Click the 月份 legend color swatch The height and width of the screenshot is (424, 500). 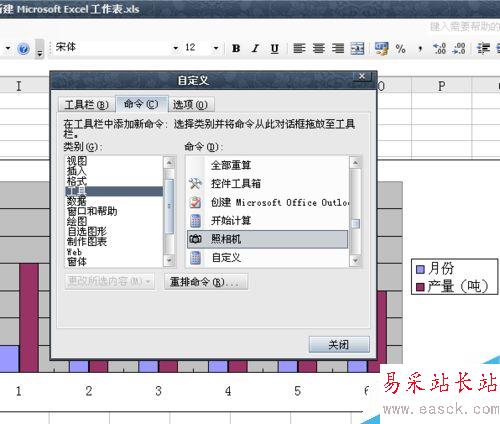[421, 269]
